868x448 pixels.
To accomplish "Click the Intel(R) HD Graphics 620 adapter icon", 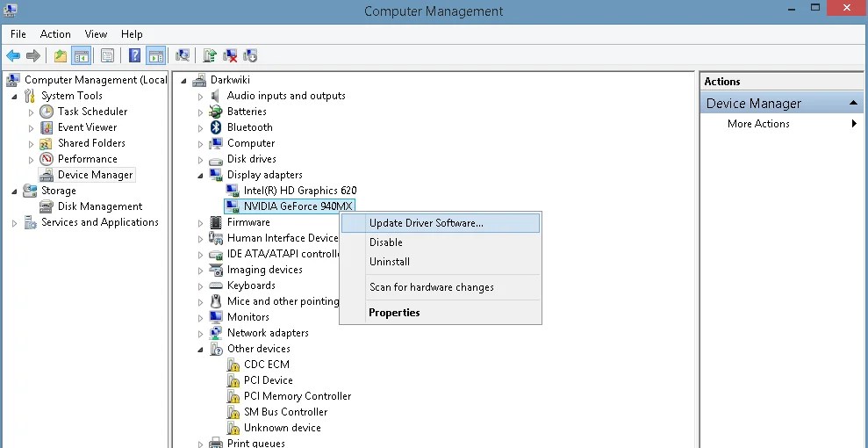I will pyautogui.click(x=233, y=191).
